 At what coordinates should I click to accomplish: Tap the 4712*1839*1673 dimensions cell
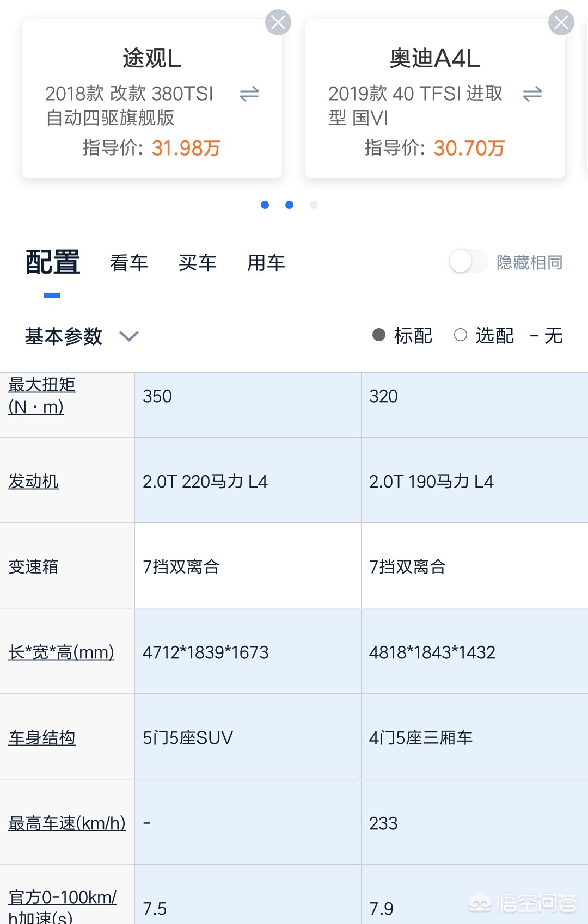[248, 651]
